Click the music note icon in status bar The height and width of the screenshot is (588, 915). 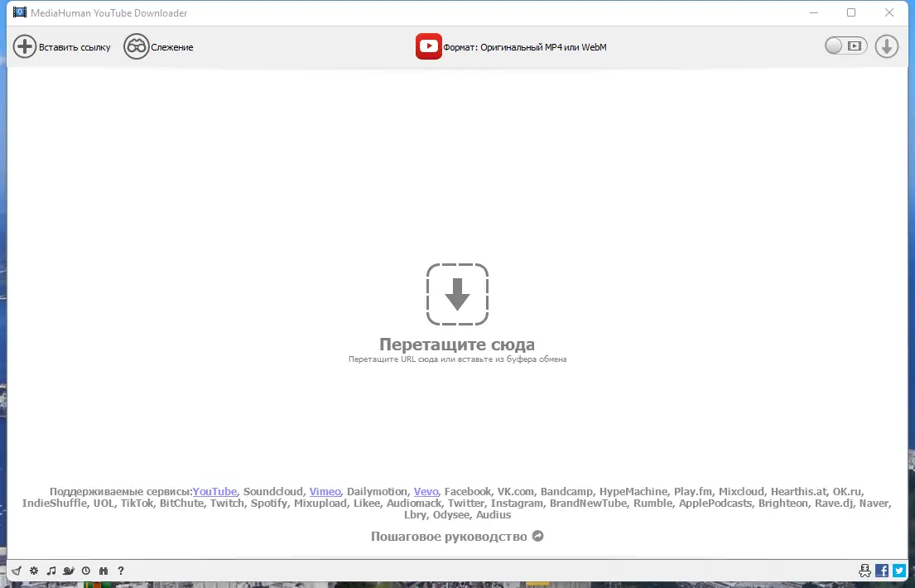pyautogui.click(x=51, y=571)
